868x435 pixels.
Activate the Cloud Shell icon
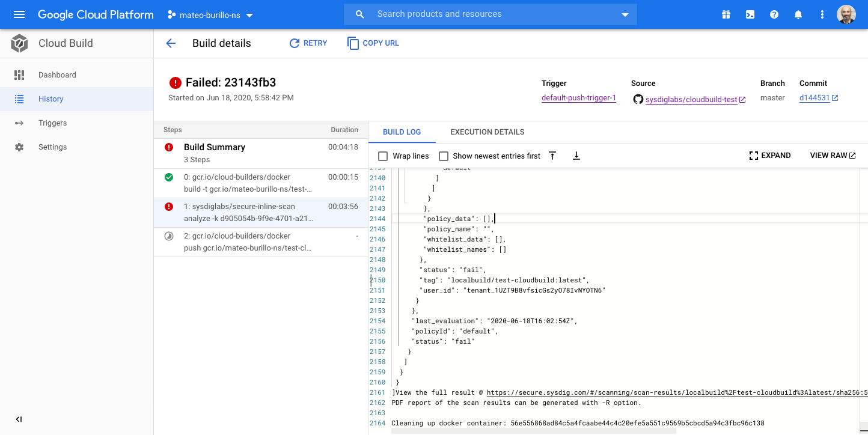[x=750, y=14]
